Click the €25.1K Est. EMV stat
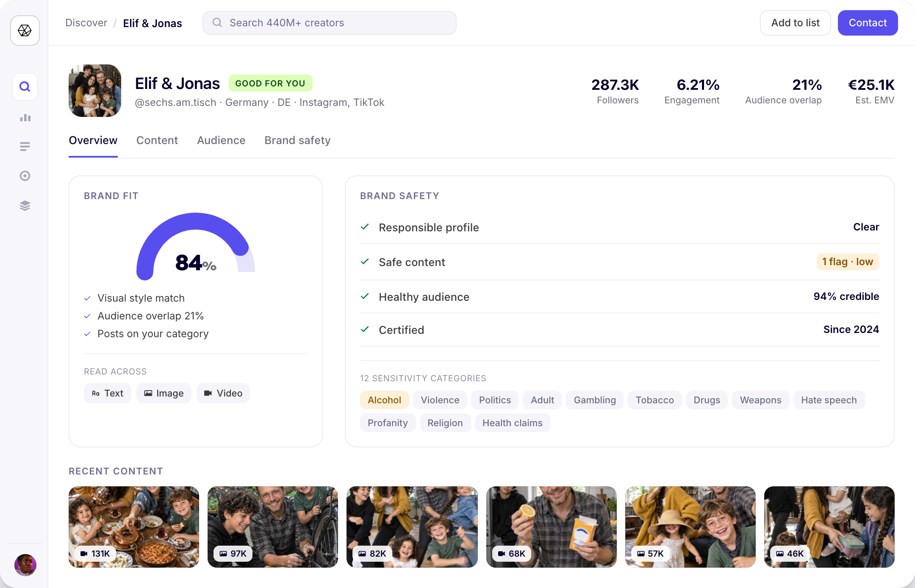This screenshot has width=915, height=588. coord(871,91)
